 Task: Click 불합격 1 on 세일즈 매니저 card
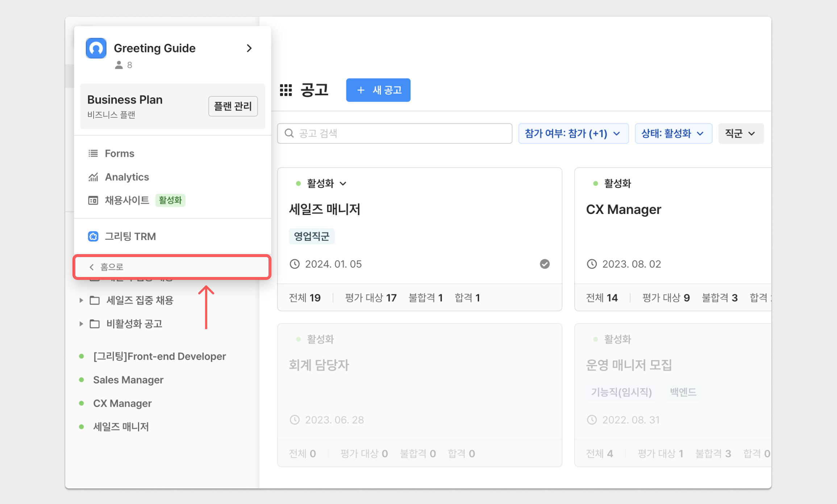tap(426, 298)
